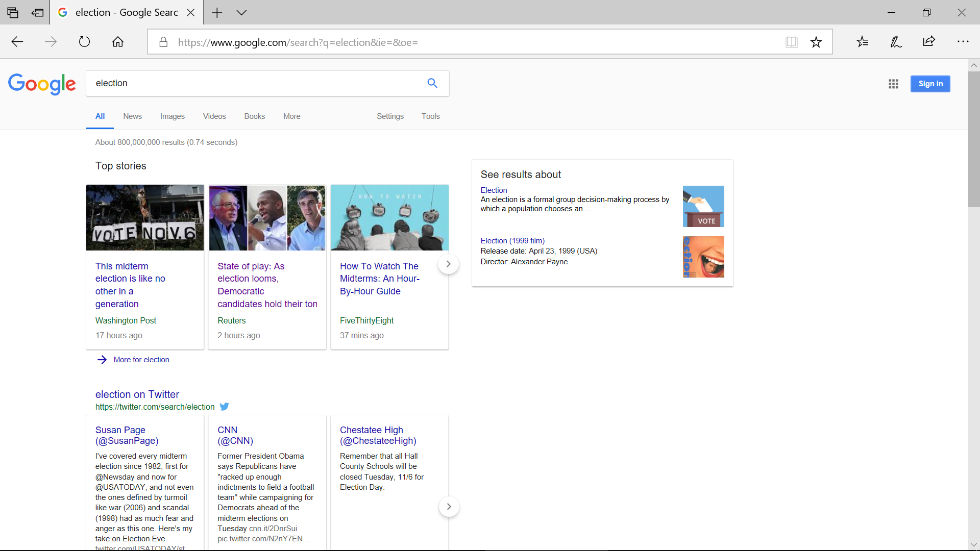This screenshot has height=551, width=980.
Task: Open Chestatee High (@ChestateeHigh) tweet
Action: coord(378,435)
